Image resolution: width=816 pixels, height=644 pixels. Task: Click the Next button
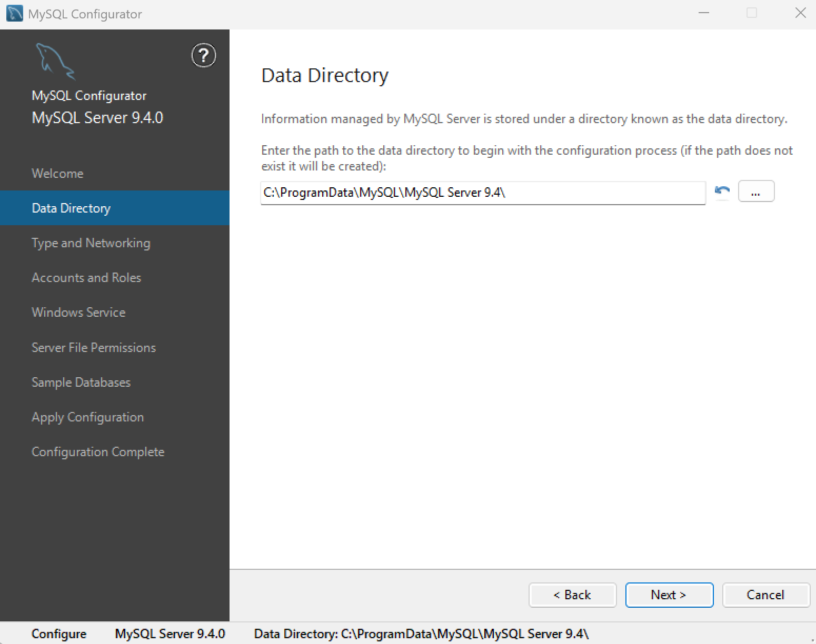pos(669,595)
